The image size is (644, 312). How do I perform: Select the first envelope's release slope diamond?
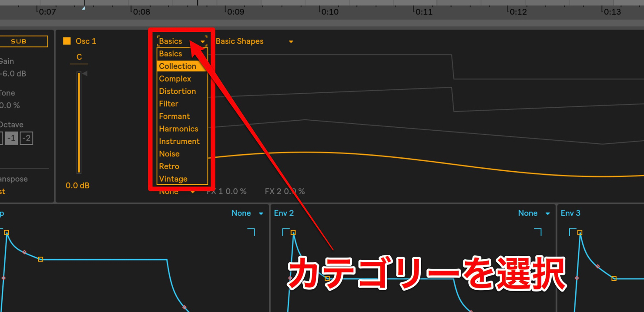[x=184, y=308]
